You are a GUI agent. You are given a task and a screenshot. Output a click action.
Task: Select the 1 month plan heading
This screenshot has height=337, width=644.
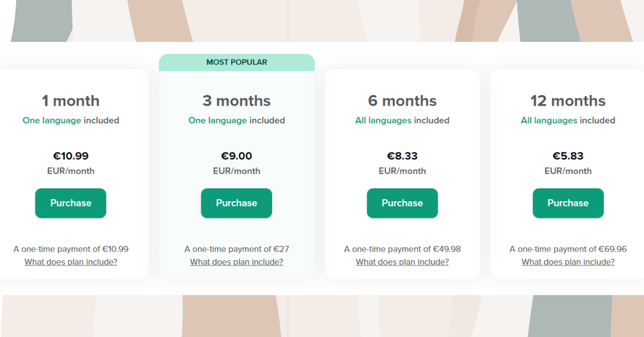[x=71, y=101]
